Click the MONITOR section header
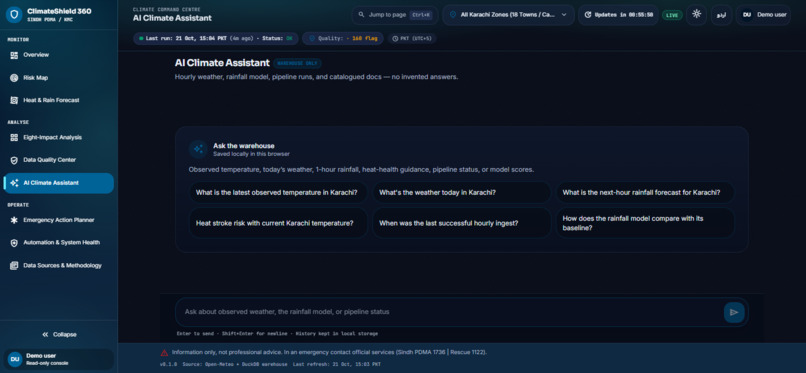Image resolution: width=806 pixels, height=373 pixels. click(x=18, y=40)
